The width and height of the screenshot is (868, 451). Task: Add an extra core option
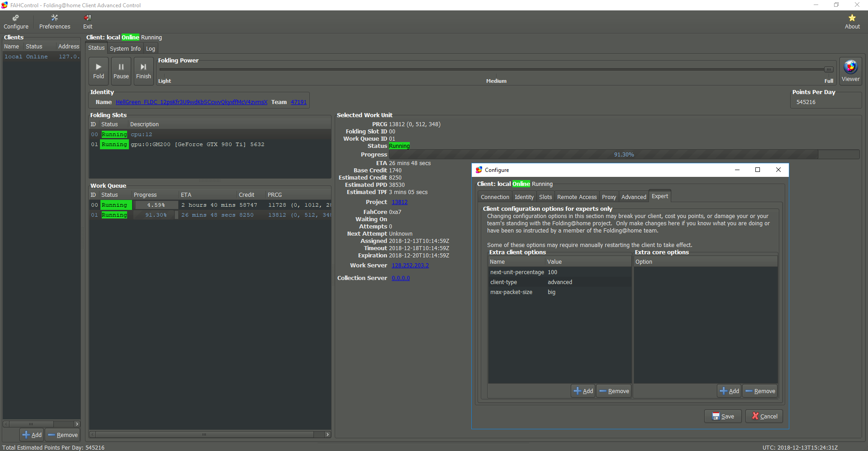[729, 391]
